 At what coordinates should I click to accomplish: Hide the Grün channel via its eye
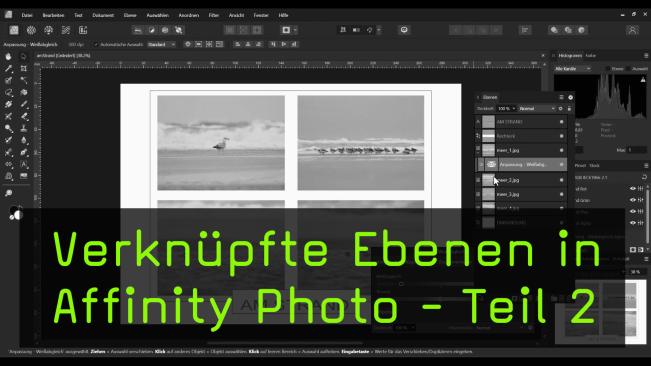[x=633, y=200]
